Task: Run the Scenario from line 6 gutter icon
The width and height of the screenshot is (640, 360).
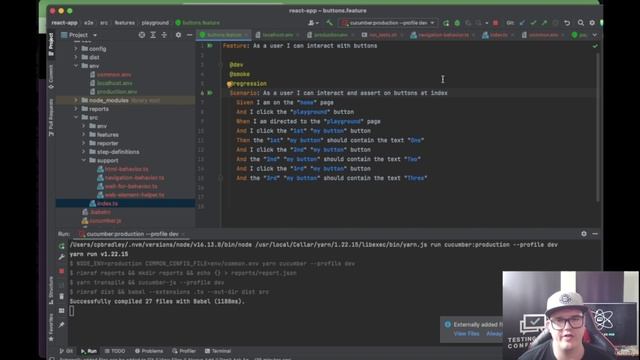Action: 210,93
